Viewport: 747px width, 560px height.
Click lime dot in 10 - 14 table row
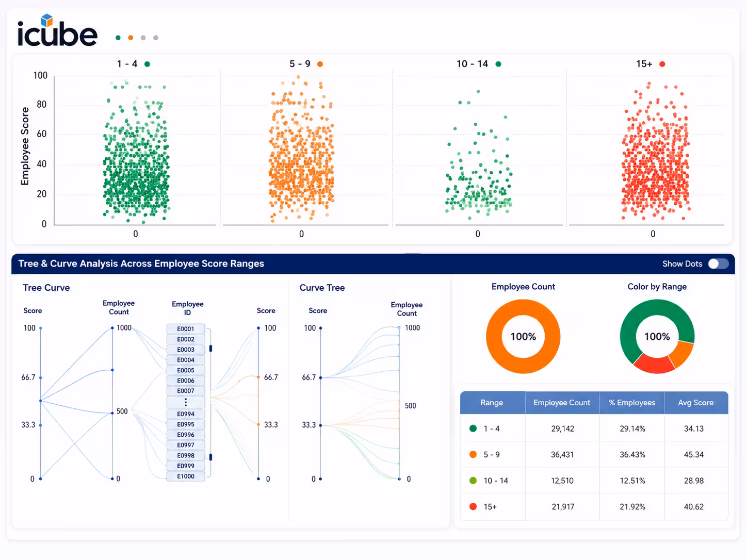tap(473, 481)
